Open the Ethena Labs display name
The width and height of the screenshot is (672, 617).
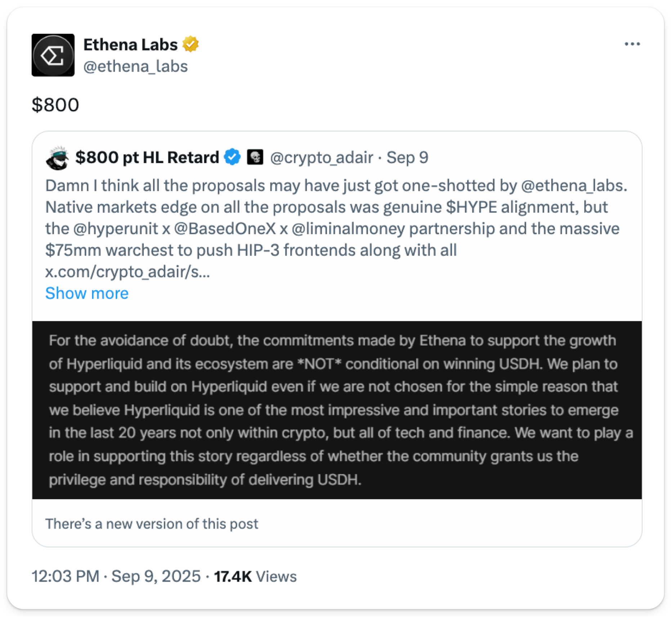[130, 45]
